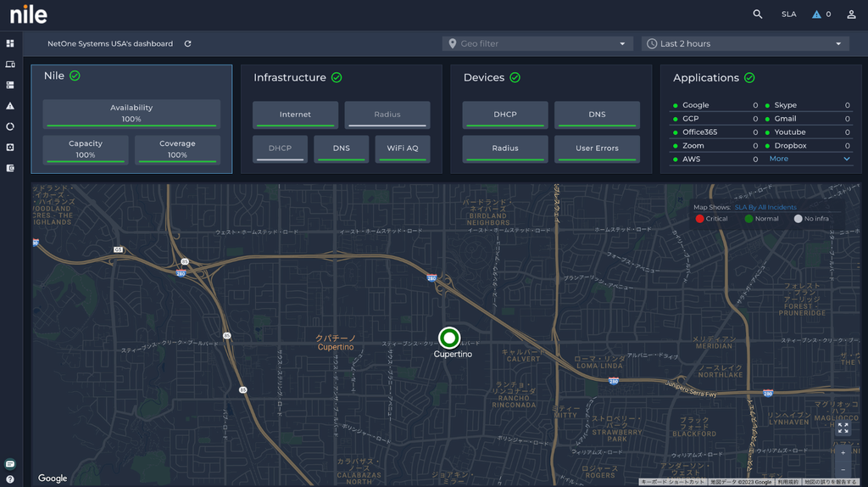
Task: Click the SLA By All Incidents link
Action: 765,207
